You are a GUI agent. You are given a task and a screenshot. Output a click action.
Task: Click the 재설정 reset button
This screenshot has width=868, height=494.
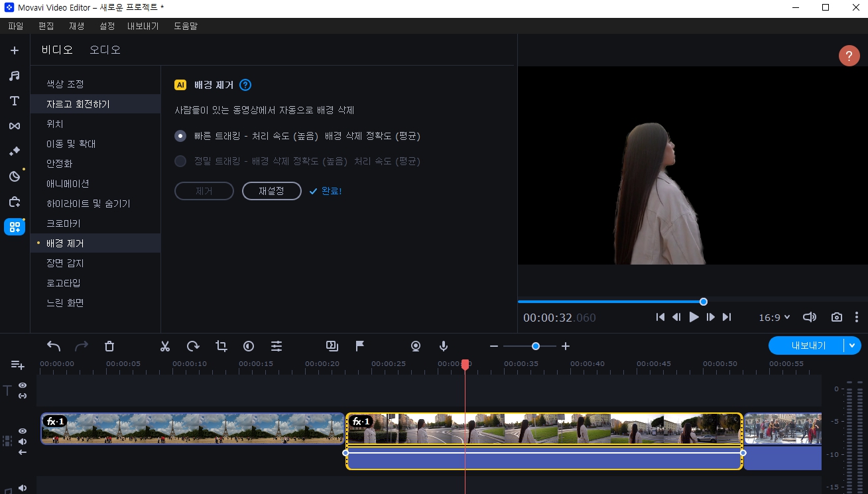click(272, 191)
